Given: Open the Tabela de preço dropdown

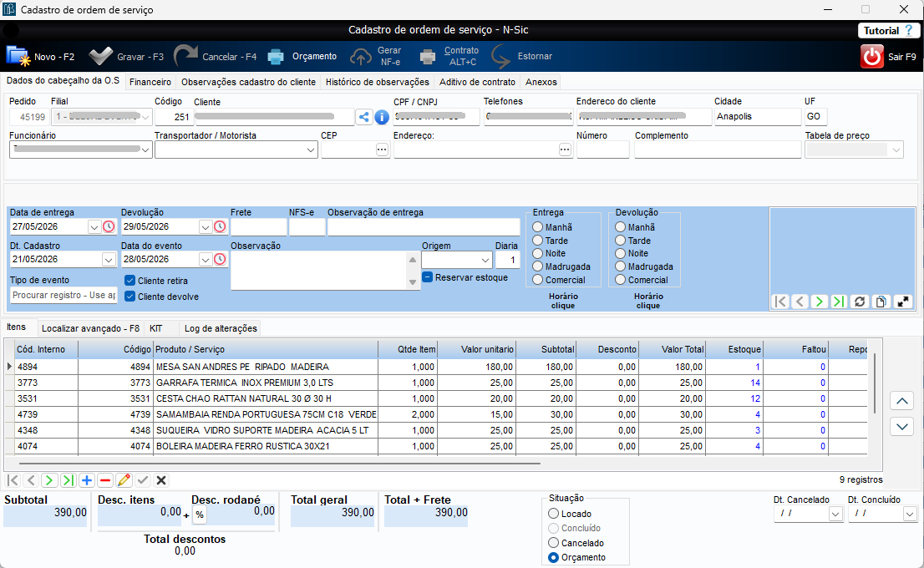Looking at the screenshot, I should (896, 150).
